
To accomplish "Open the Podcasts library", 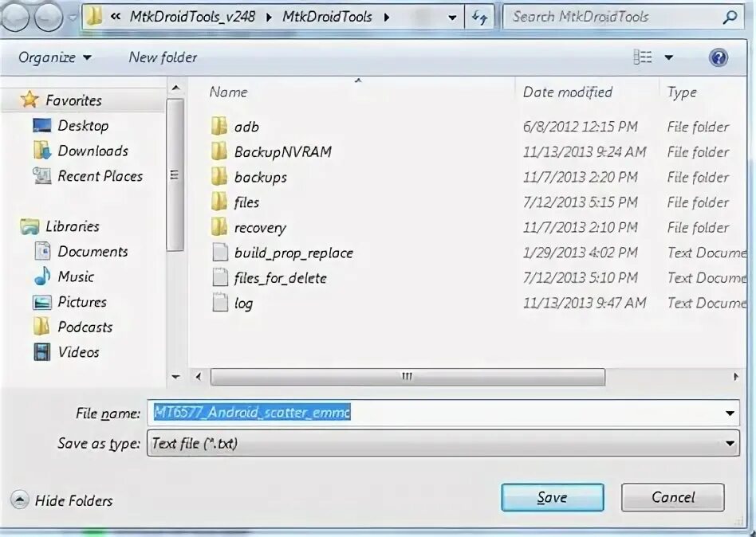I will pos(85,327).
